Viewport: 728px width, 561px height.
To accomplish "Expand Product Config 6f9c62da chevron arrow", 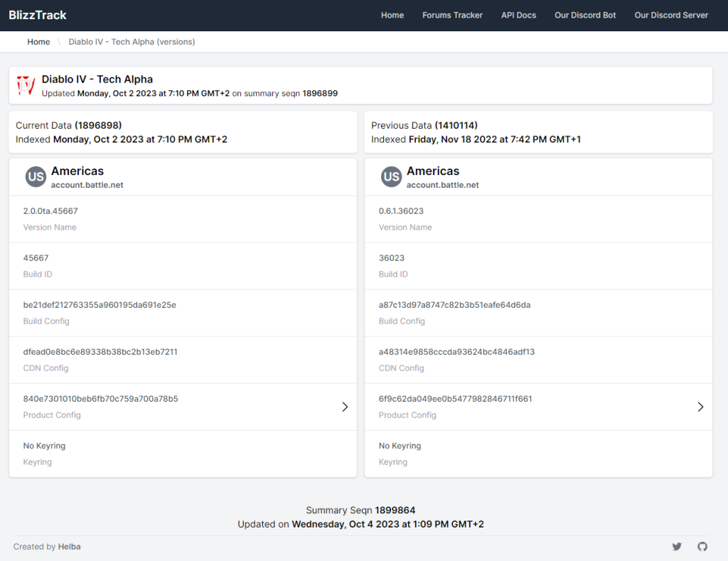I will pos(700,407).
